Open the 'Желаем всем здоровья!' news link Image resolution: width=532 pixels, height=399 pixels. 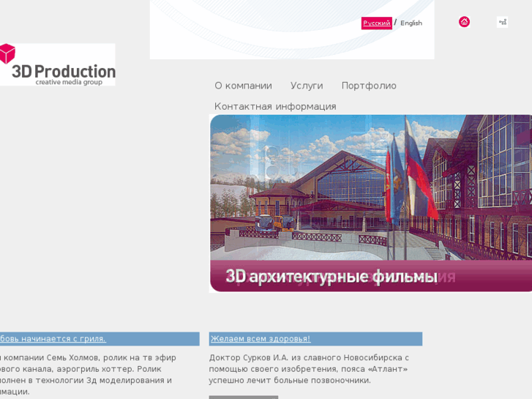pyautogui.click(x=261, y=338)
